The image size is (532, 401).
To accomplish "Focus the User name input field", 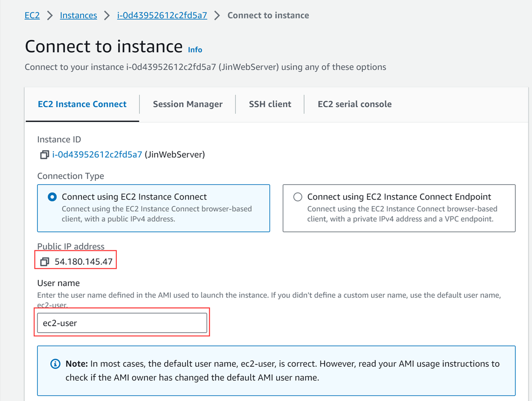I will click(122, 323).
